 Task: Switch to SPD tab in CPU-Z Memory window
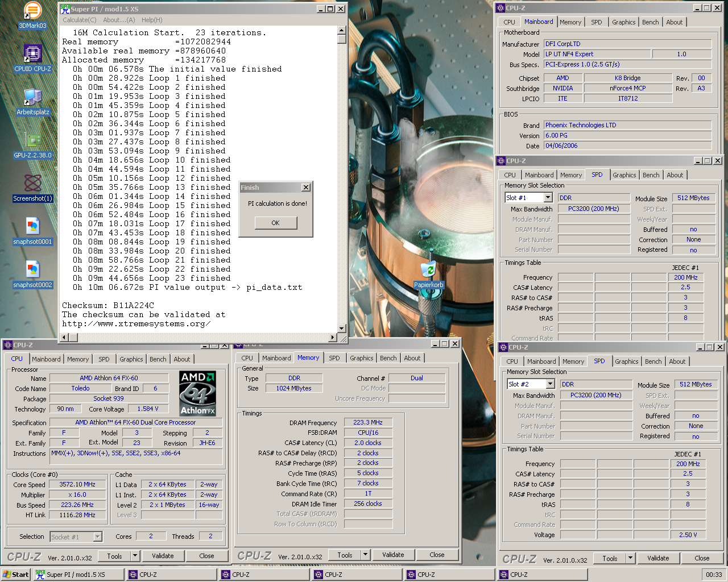pos(334,358)
